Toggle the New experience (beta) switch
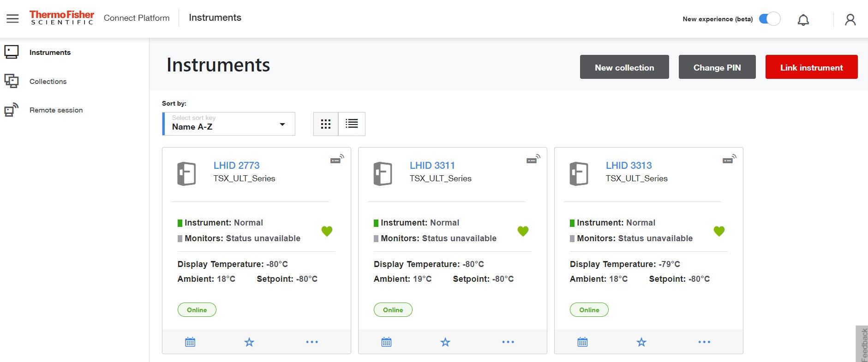This screenshot has height=362, width=868. (770, 19)
